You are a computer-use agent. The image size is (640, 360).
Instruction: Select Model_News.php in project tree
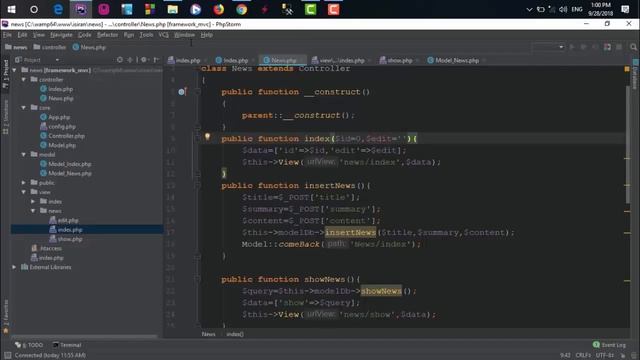(x=66, y=173)
